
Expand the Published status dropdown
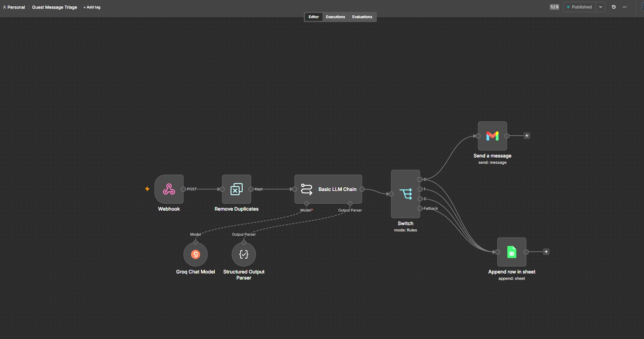(x=601, y=7)
